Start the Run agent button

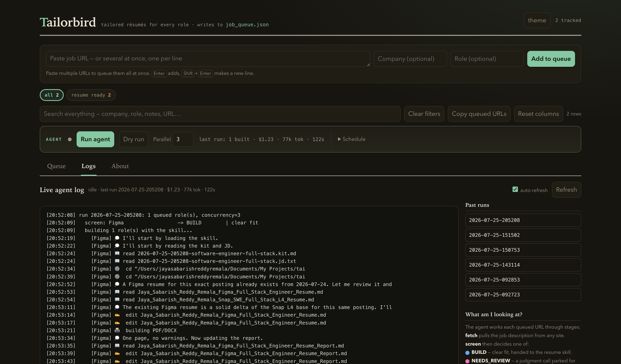[95, 139]
